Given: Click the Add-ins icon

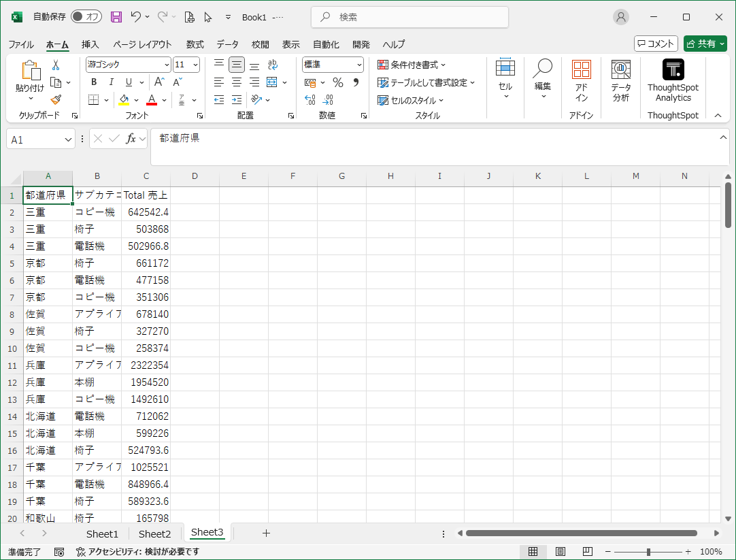Looking at the screenshot, I should click(x=581, y=80).
